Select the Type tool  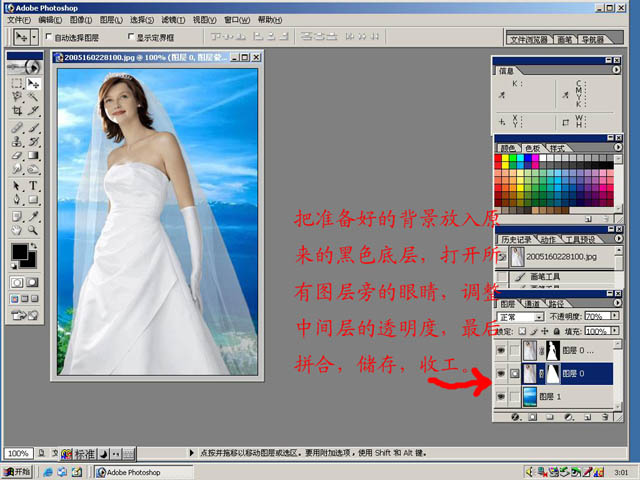tap(33, 186)
